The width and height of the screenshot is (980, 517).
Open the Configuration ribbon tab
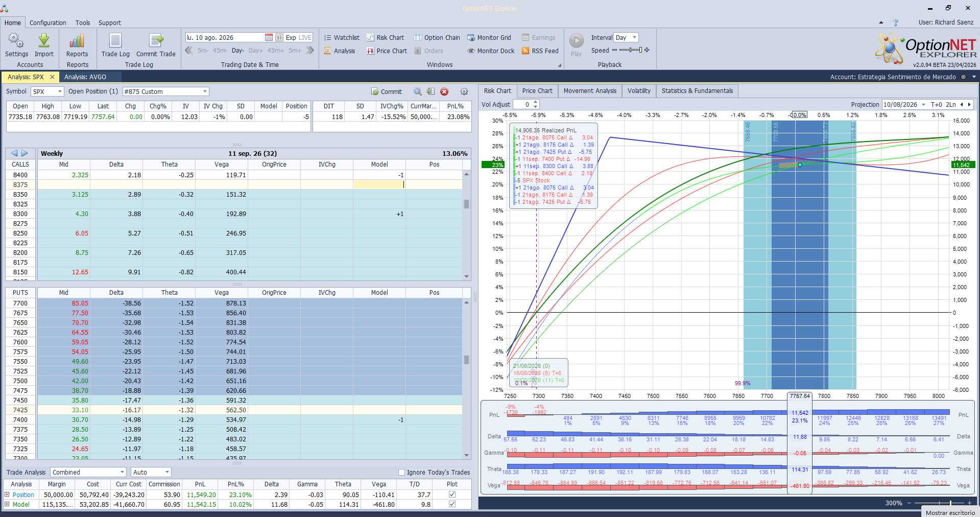click(x=47, y=22)
